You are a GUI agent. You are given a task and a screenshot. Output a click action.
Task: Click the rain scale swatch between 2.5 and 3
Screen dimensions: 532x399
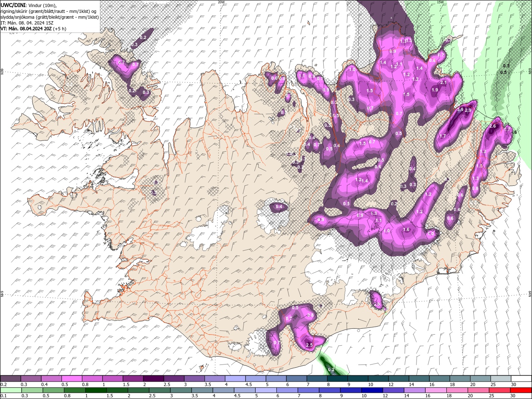coord(160,390)
